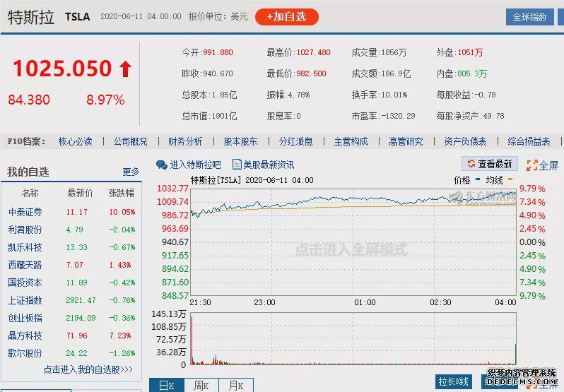
Task: View 分红派息 dividend information
Action: [x=295, y=141]
